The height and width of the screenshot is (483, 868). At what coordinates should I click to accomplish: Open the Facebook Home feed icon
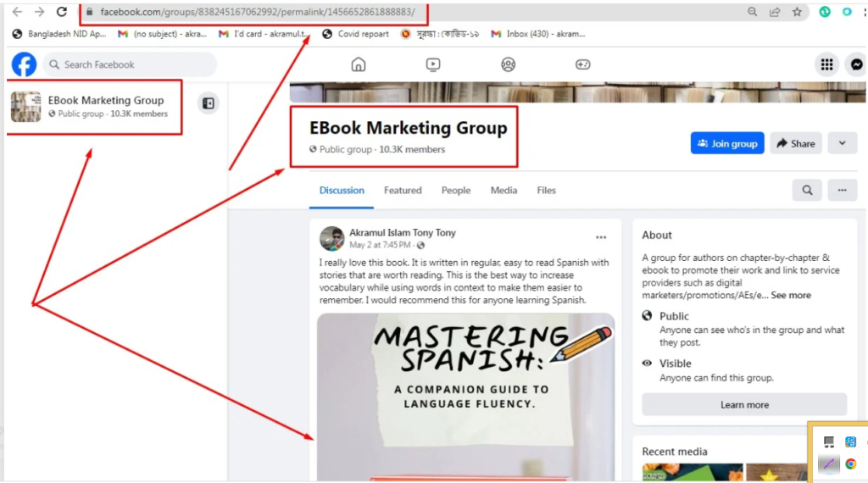359,64
